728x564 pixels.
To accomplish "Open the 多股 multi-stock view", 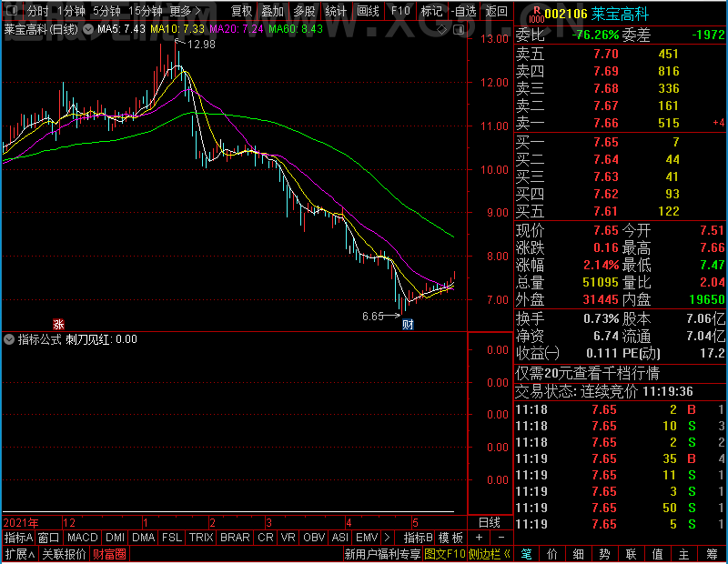I will pyautogui.click(x=304, y=11).
